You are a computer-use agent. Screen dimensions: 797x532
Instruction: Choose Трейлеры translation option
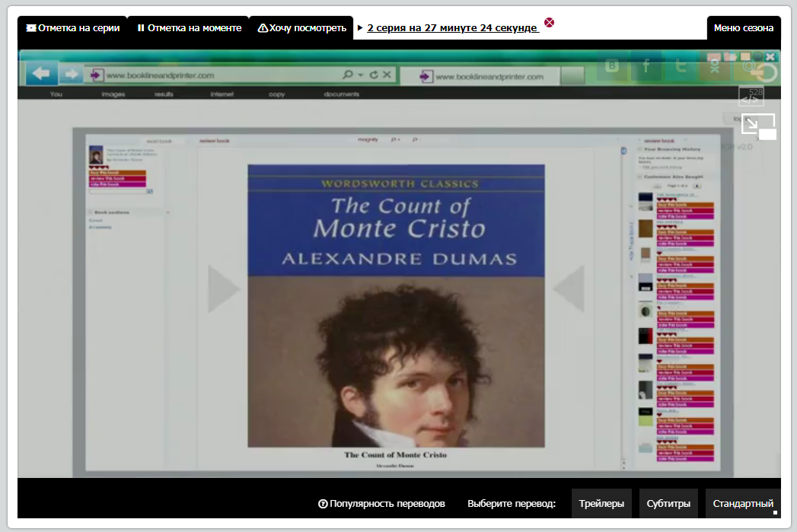[601, 504]
